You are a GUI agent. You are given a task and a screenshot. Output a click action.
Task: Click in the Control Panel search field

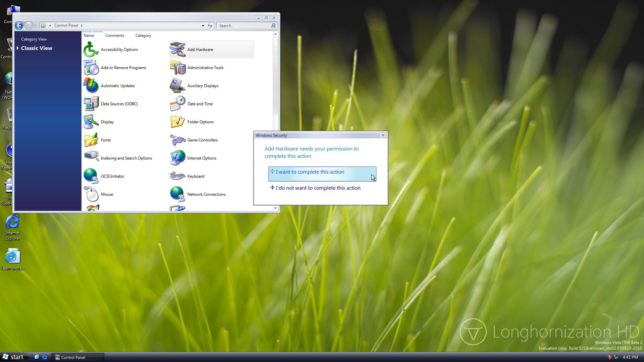coord(244,25)
